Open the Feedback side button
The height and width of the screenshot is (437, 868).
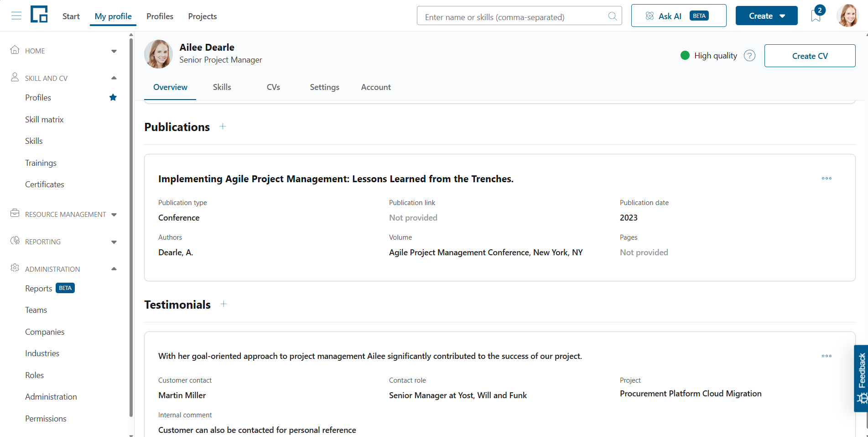coord(861,379)
